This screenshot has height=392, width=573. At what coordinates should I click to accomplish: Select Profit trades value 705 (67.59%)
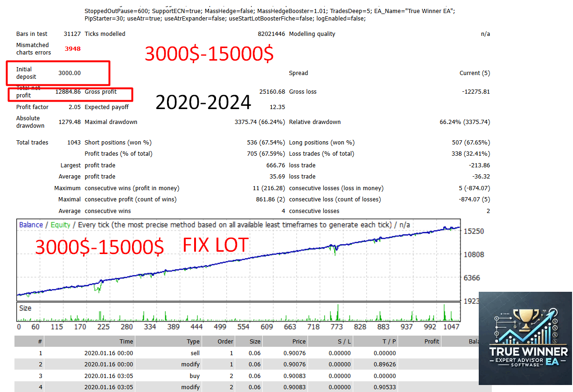266,154
